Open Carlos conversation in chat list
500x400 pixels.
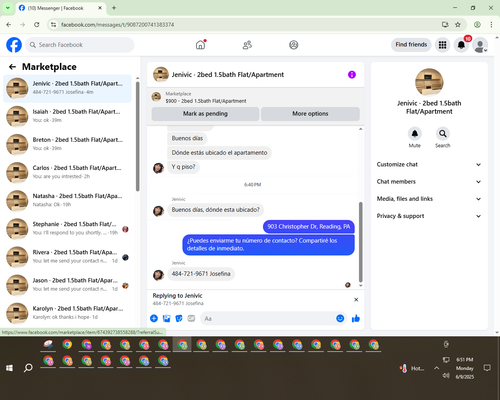pos(68,172)
